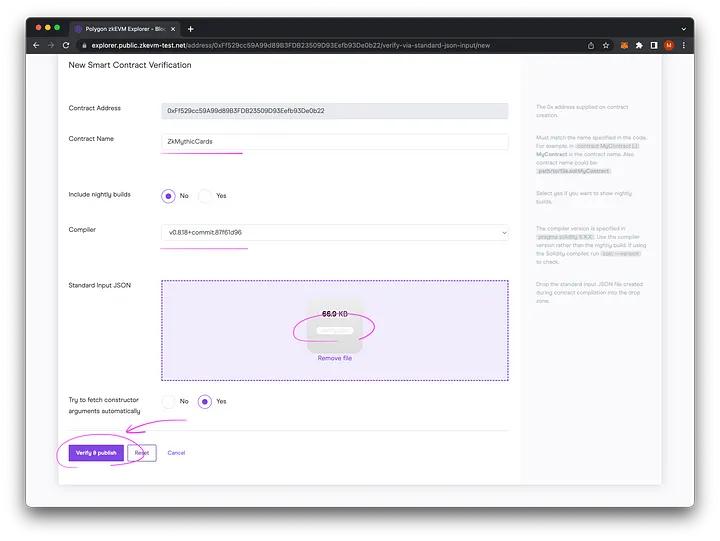Image resolution: width=720 pixels, height=541 pixels.
Task: Click the Contract Name label
Action: point(91,139)
